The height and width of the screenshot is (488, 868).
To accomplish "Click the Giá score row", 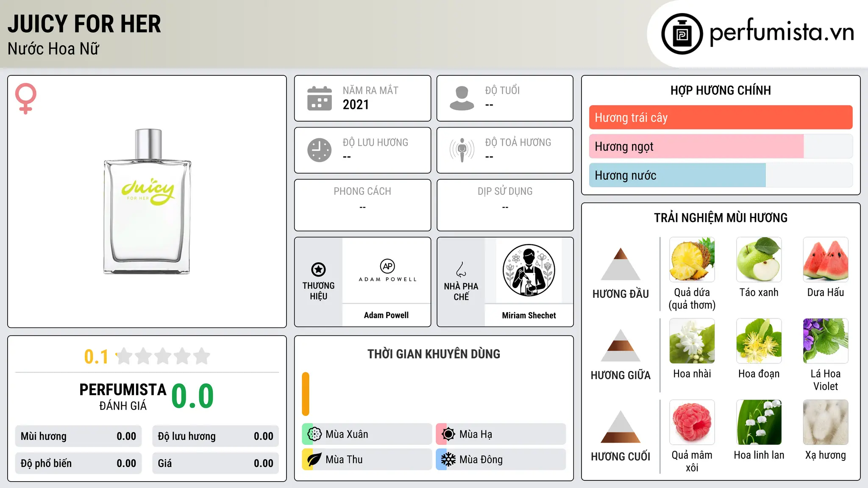I will pos(216,463).
